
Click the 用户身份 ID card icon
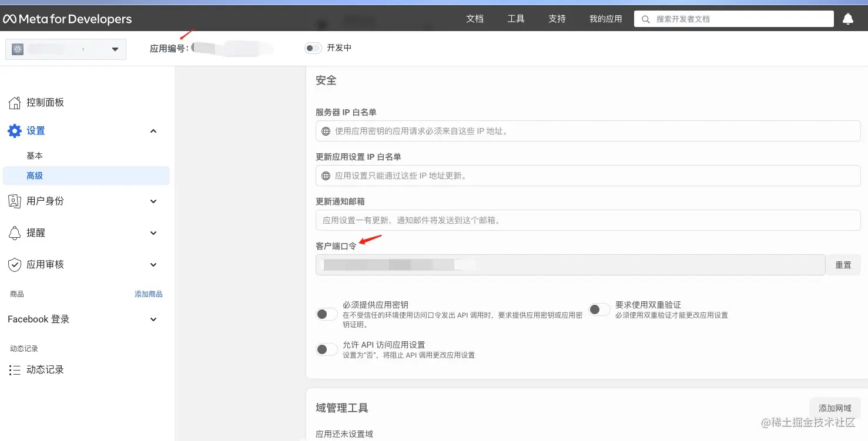(x=15, y=201)
